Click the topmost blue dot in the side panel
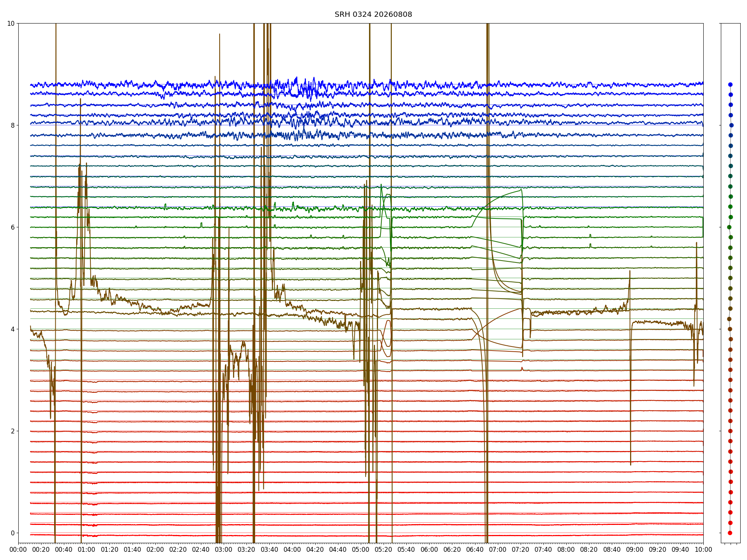The height and width of the screenshot is (560, 747). (x=730, y=85)
